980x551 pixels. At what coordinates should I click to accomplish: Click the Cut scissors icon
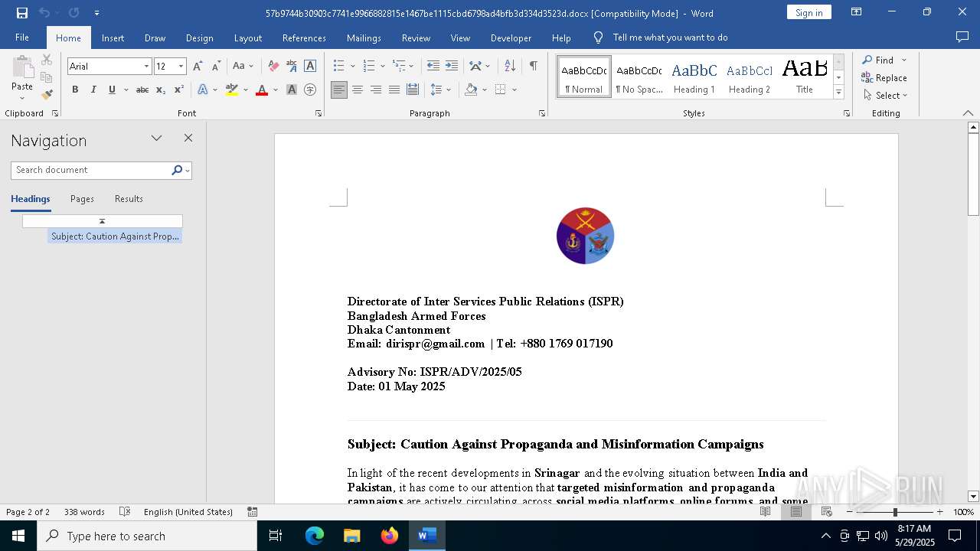[x=47, y=60]
